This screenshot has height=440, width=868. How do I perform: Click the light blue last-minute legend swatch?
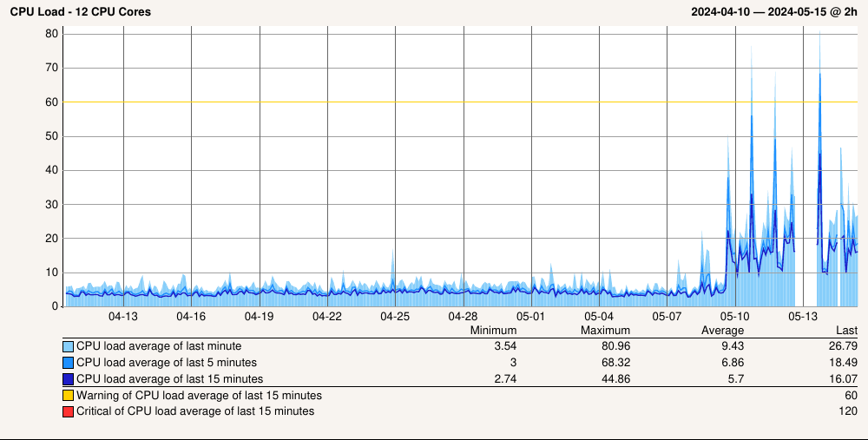point(69,346)
